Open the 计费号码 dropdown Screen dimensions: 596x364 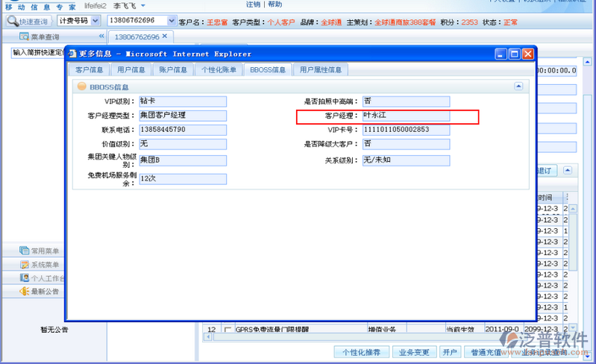(95, 22)
